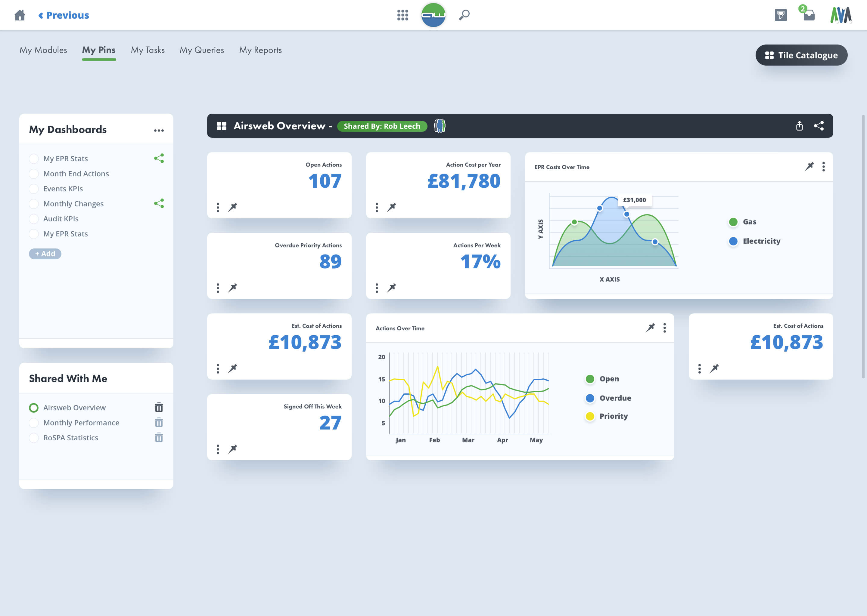Delete Monthly Performance shared dashboard
867x616 pixels.
pos(159,423)
